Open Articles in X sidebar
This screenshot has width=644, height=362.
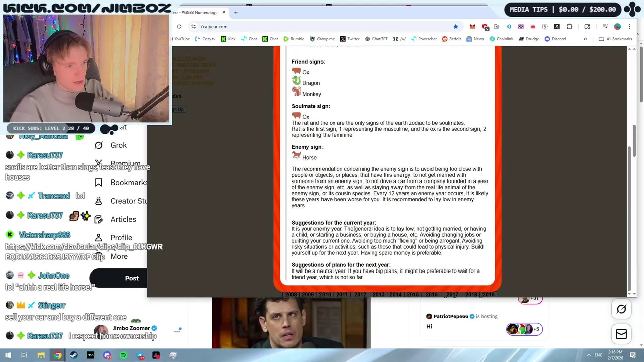(115, 219)
